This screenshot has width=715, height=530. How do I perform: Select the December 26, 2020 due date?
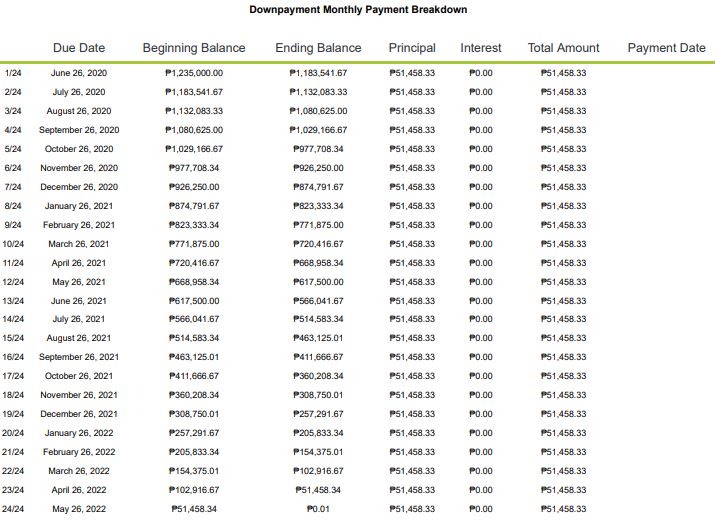click(79, 187)
